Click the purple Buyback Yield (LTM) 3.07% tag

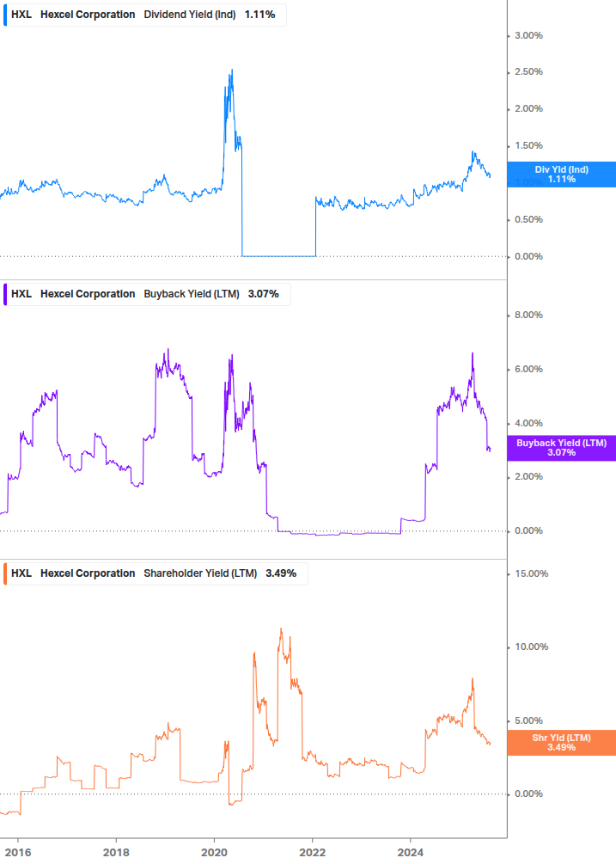tap(562, 447)
